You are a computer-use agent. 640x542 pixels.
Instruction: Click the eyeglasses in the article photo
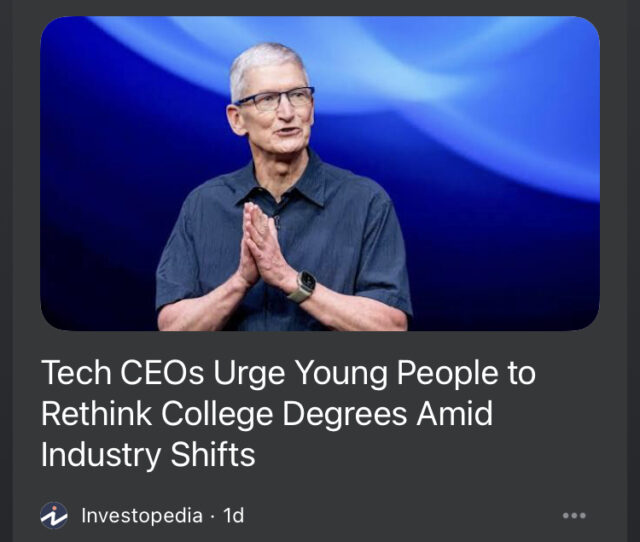pyautogui.click(x=273, y=101)
